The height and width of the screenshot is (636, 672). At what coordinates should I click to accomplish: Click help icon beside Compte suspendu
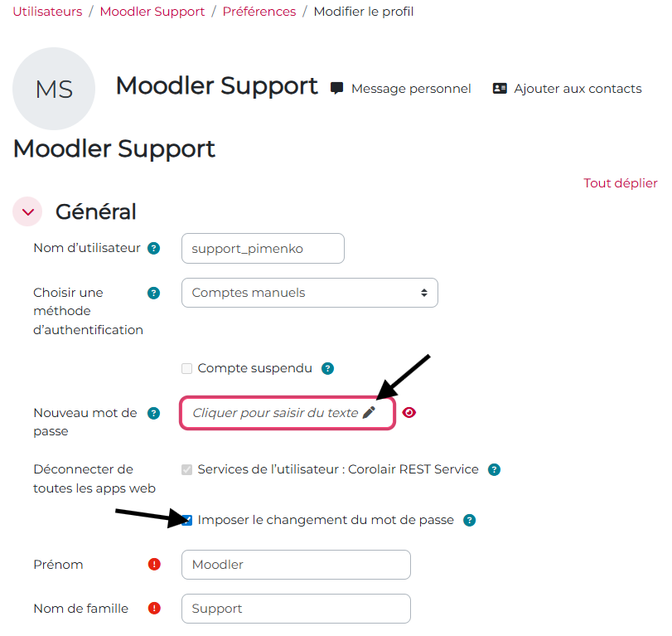click(x=327, y=368)
